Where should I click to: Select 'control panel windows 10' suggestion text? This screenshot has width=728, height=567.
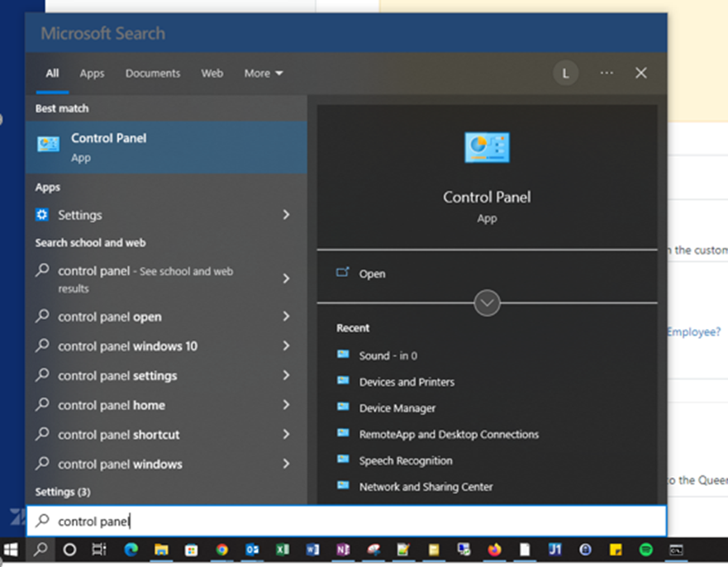[x=128, y=346]
